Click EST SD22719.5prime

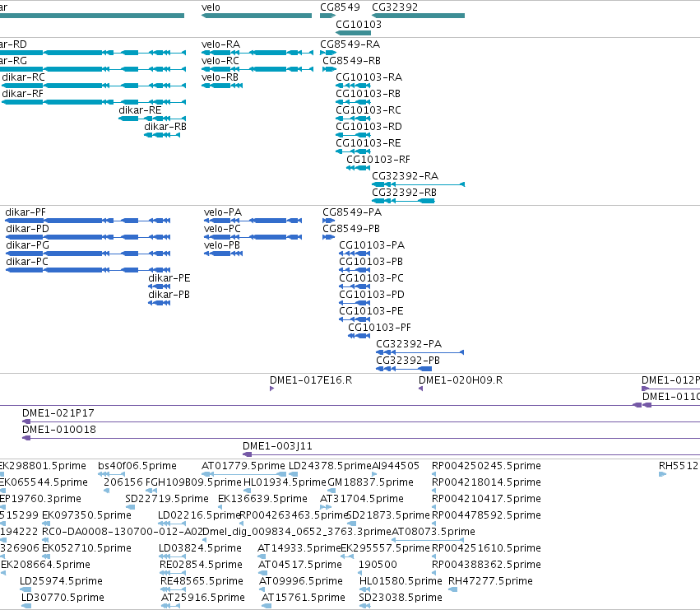[x=130, y=507]
